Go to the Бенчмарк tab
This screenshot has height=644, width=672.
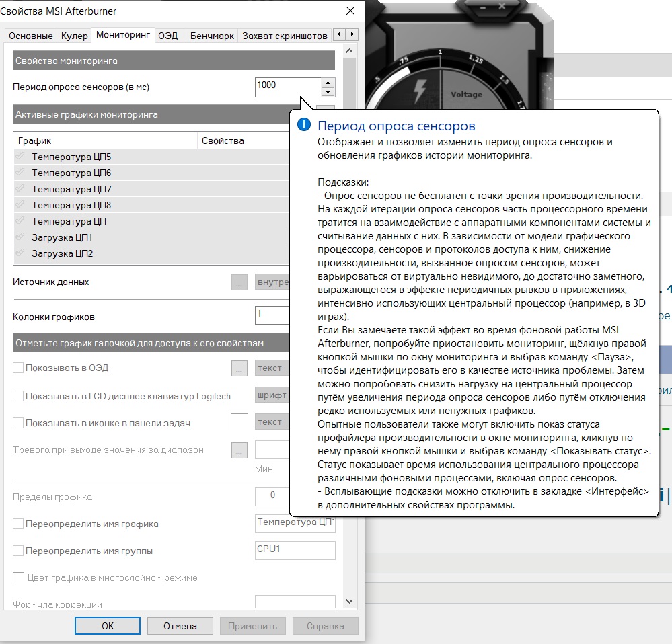pos(212,36)
